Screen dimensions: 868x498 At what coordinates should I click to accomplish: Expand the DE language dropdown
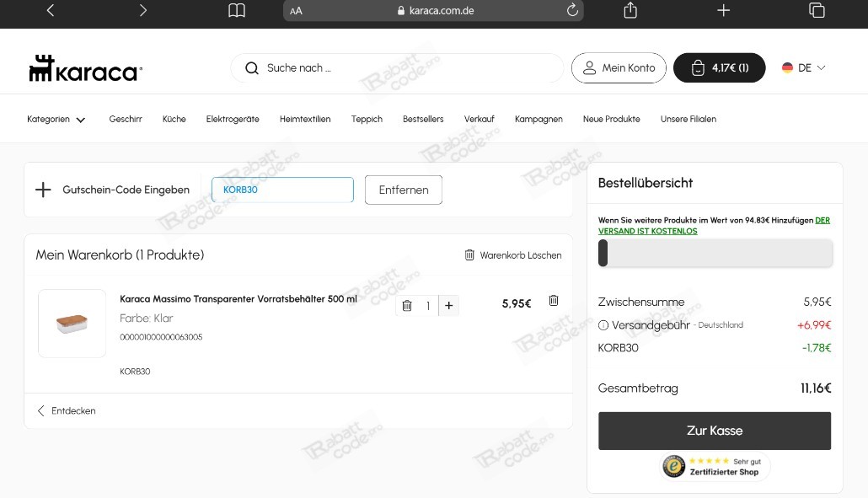click(x=804, y=67)
